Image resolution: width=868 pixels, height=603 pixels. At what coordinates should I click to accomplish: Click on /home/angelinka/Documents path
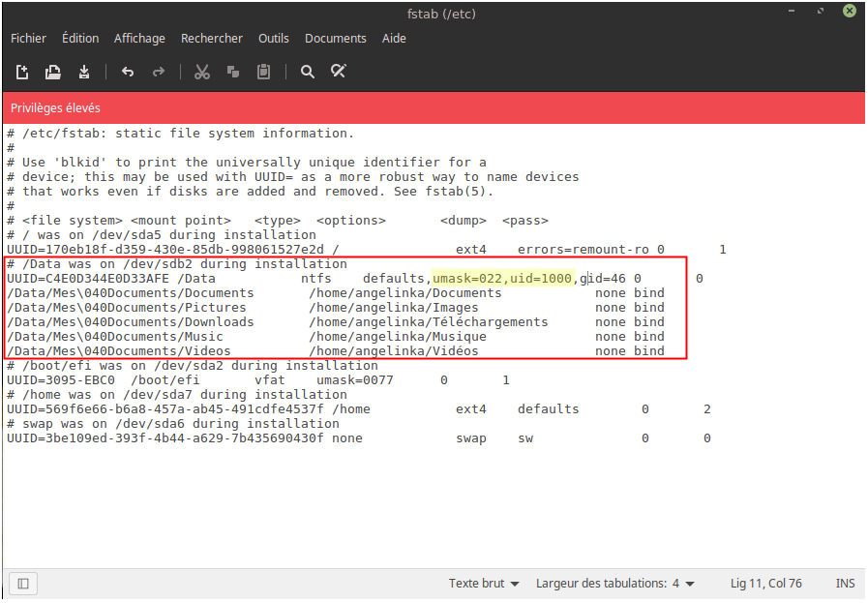coord(405,293)
